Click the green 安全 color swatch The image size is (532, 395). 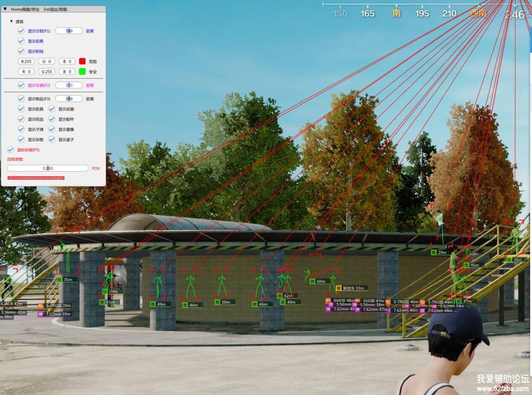coord(82,71)
